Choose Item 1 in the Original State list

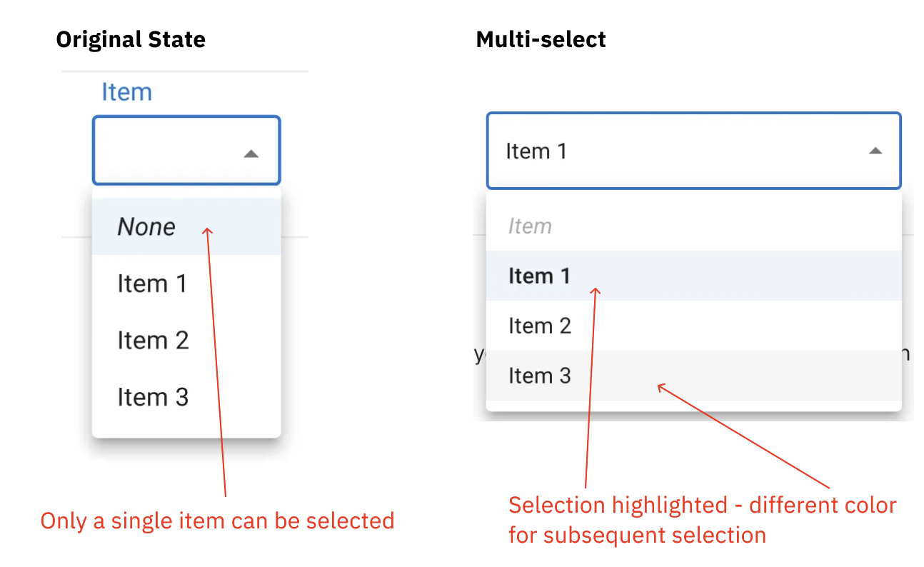152,283
